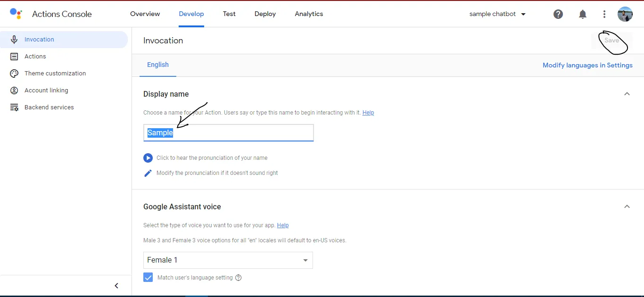Open the Help link under Assistant voice
Image resolution: width=644 pixels, height=297 pixels.
click(283, 225)
